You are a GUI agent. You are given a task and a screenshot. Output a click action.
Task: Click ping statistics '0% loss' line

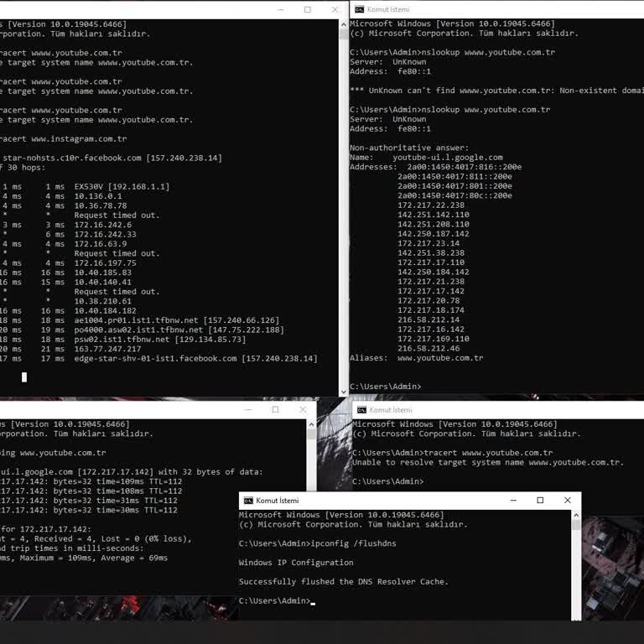(96, 539)
